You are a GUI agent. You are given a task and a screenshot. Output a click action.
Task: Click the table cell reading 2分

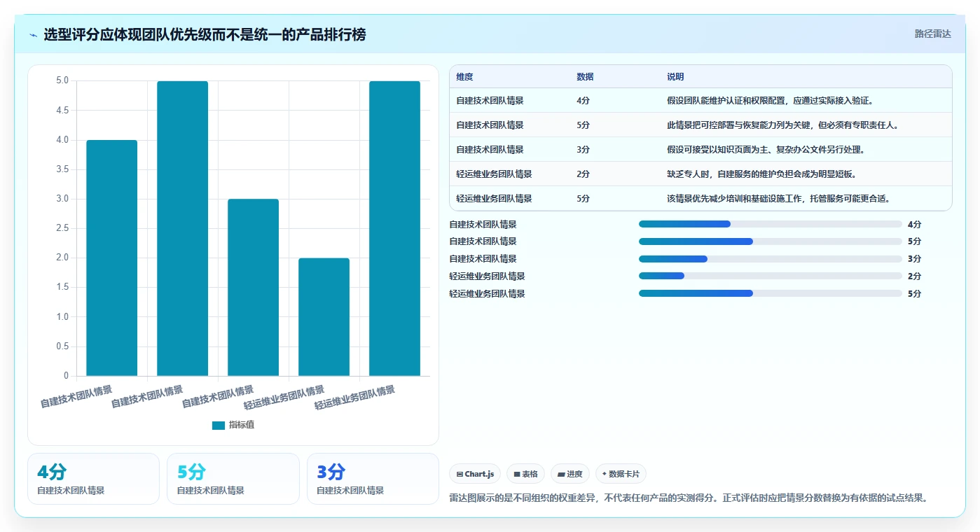[583, 174]
